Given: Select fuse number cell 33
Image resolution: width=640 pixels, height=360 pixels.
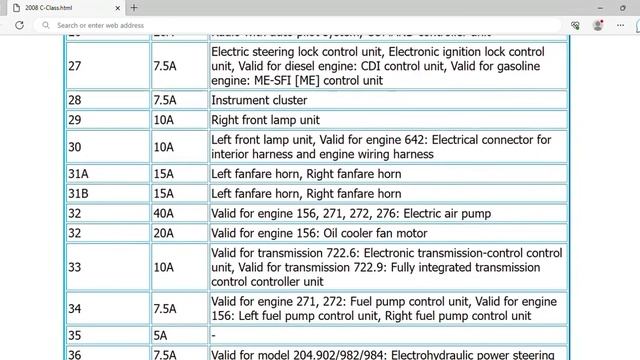Looking at the screenshot, I should click(x=108, y=267).
